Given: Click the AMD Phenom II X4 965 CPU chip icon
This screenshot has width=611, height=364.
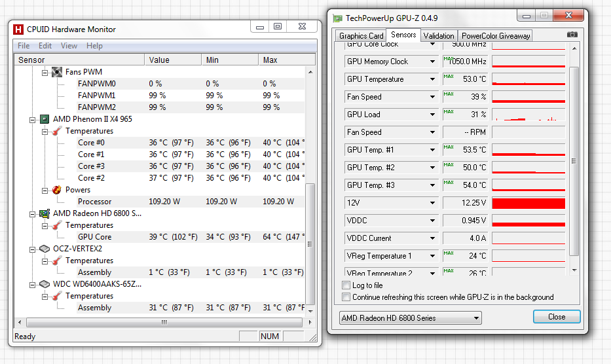Looking at the screenshot, I should pyautogui.click(x=45, y=119).
